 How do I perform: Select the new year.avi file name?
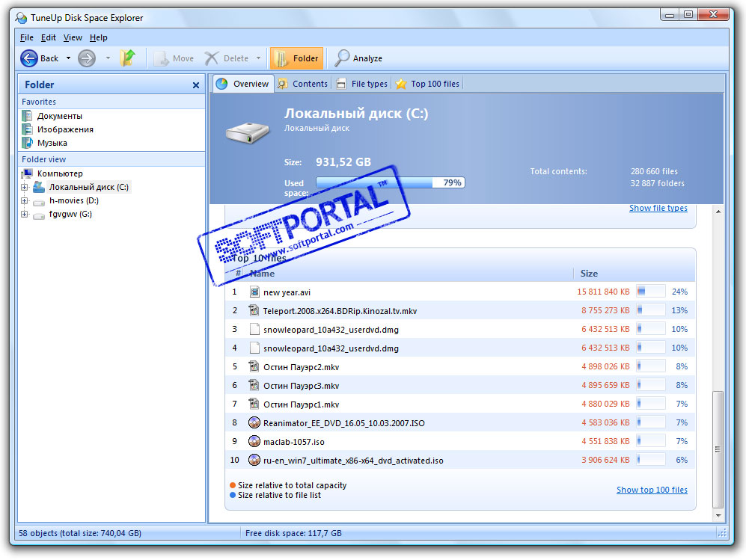point(287,292)
